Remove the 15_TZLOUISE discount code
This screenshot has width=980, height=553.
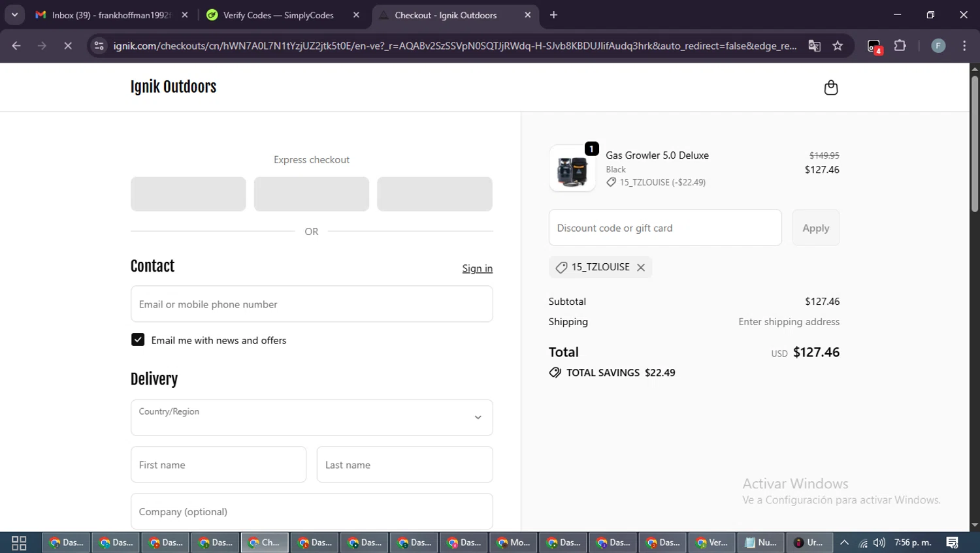point(641,268)
